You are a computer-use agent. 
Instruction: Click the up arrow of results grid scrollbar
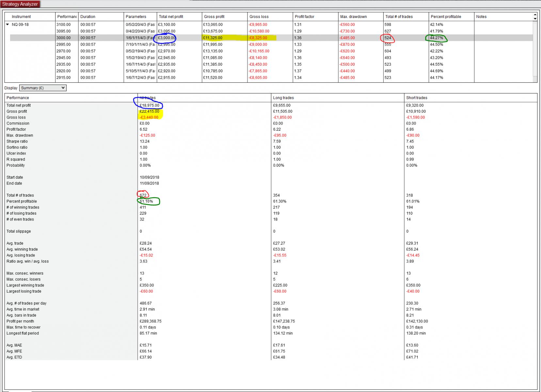point(535,15)
